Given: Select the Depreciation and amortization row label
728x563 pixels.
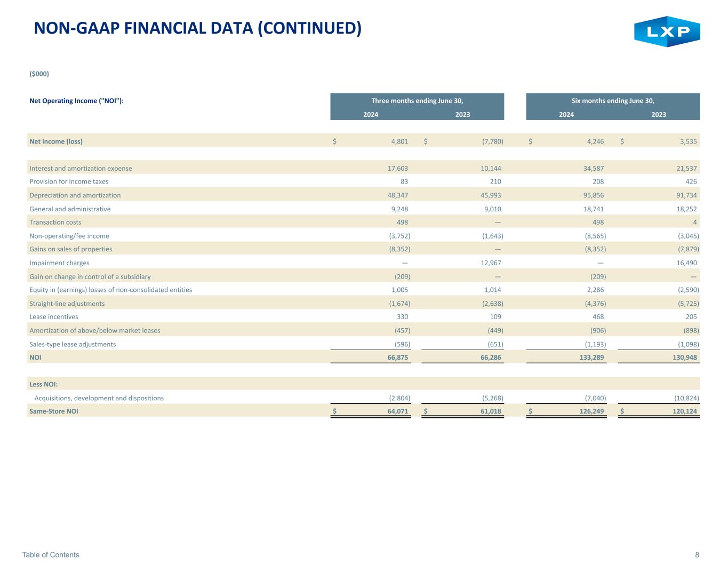Looking at the screenshot, I should click(x=75, y=195).
